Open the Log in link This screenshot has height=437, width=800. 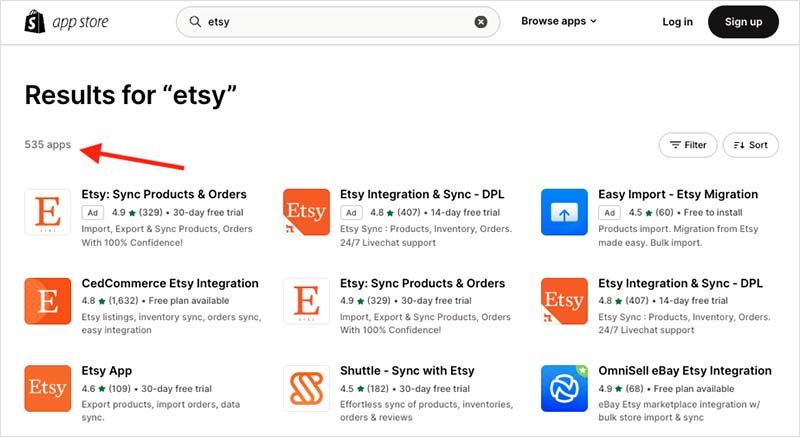[678, 21]
